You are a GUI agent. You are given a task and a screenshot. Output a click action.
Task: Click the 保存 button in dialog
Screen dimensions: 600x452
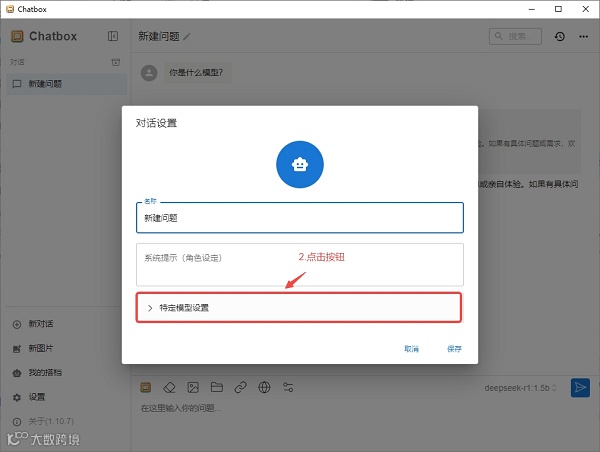coord(454,349)
